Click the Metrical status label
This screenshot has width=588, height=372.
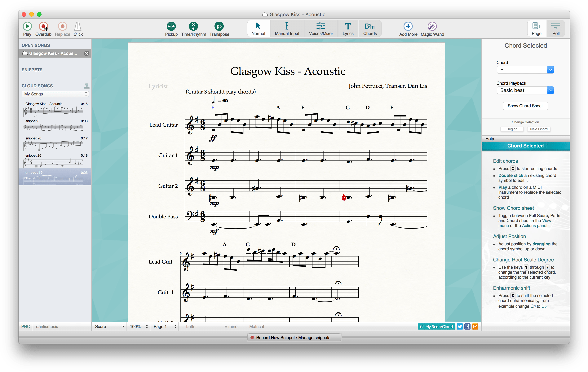pyautogui.click(x=256, y=327)
